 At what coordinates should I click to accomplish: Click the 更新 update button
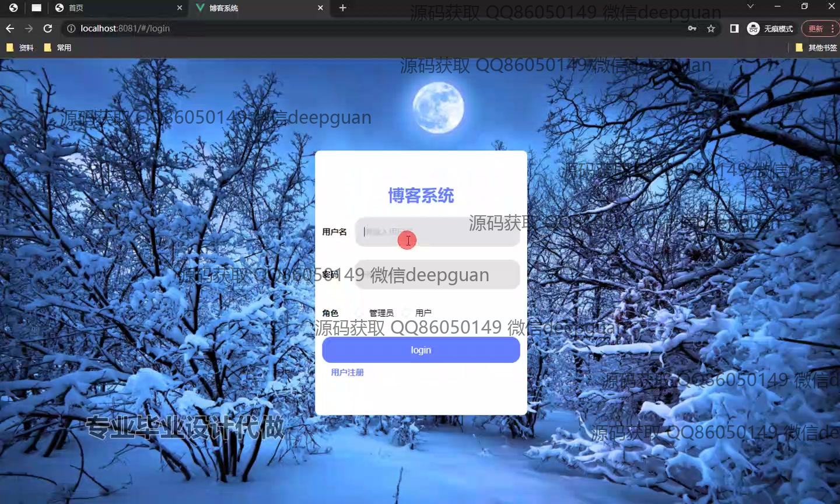point(820,29)
